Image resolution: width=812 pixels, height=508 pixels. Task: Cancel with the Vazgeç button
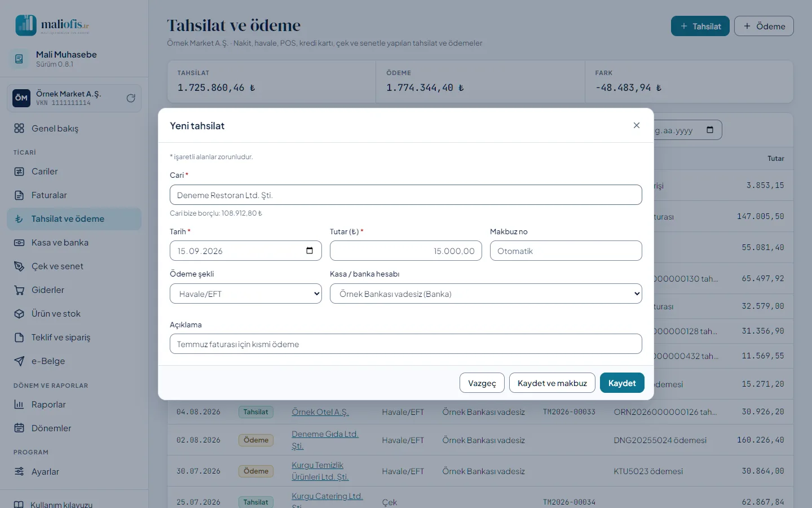482,383
